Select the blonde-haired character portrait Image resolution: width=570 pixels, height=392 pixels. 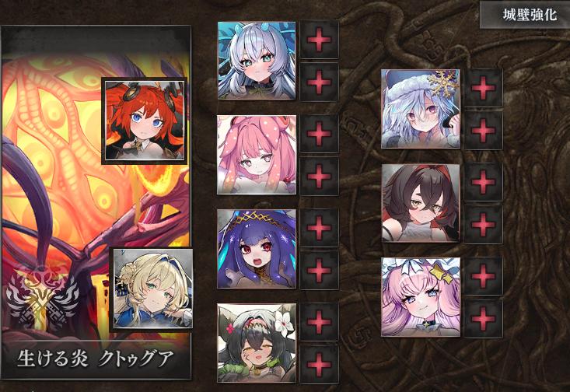tap(151, 289)
